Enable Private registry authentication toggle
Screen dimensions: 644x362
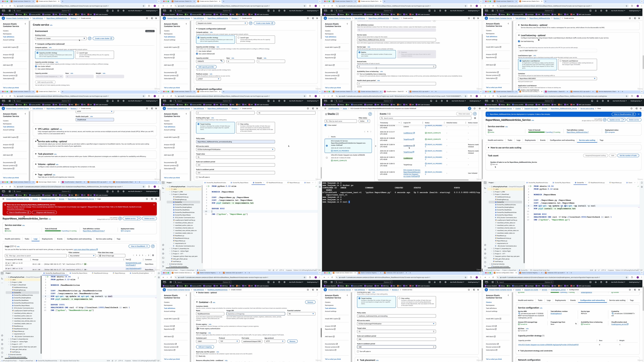(197, 329)
